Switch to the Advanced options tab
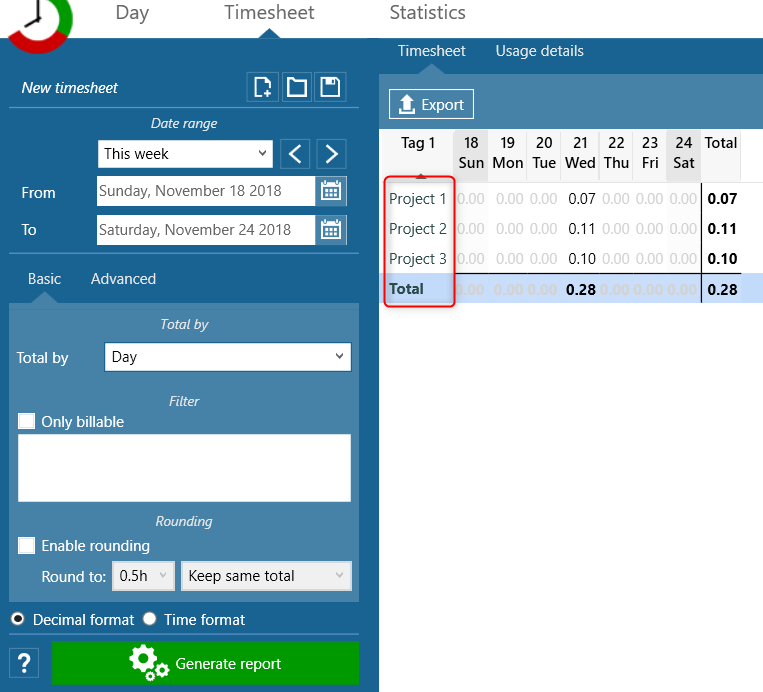Screen dimensions: 763x692 coord(123,279)
